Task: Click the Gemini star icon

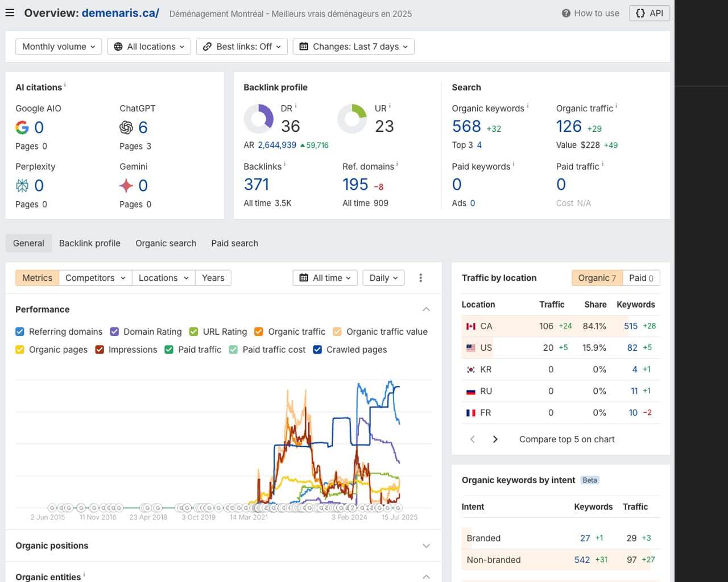Action: click(126, 185)
